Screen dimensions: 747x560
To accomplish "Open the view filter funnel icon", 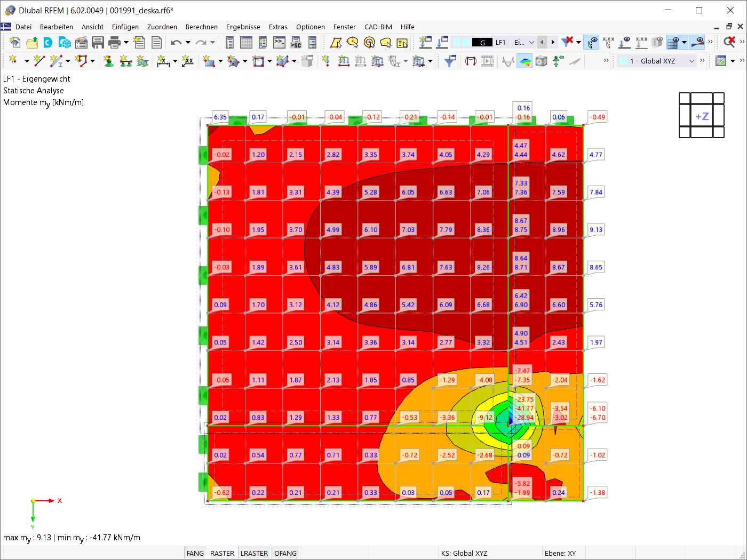I will coord(450,61).
